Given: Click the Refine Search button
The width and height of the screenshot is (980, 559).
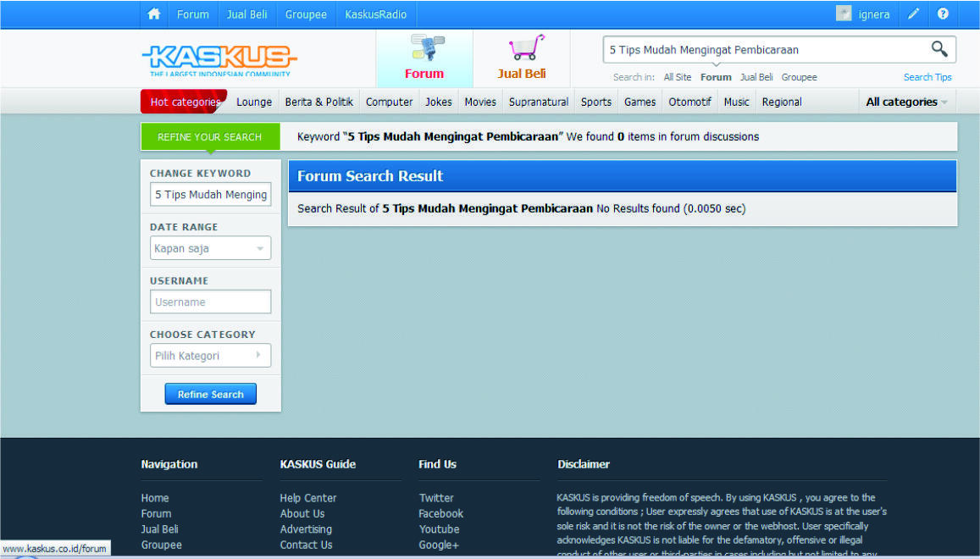Looking at the screenshot, I should (211, 394).
